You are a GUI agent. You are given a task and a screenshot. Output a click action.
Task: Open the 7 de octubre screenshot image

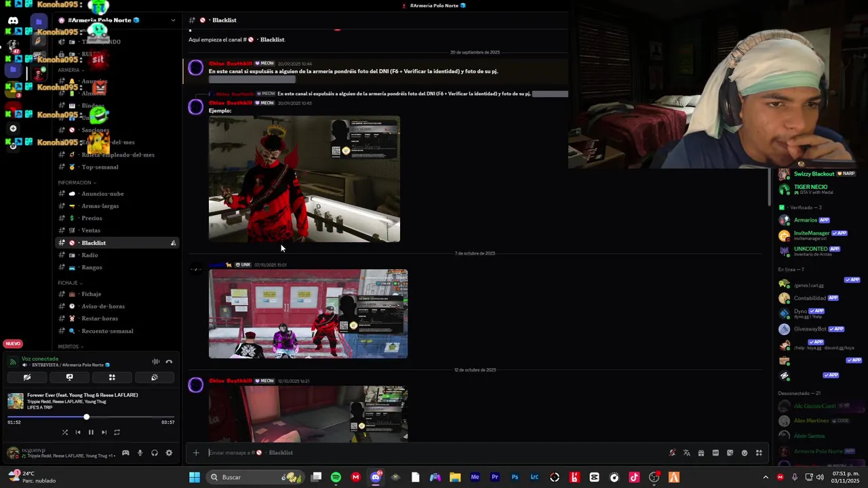[x=308, y=314]
